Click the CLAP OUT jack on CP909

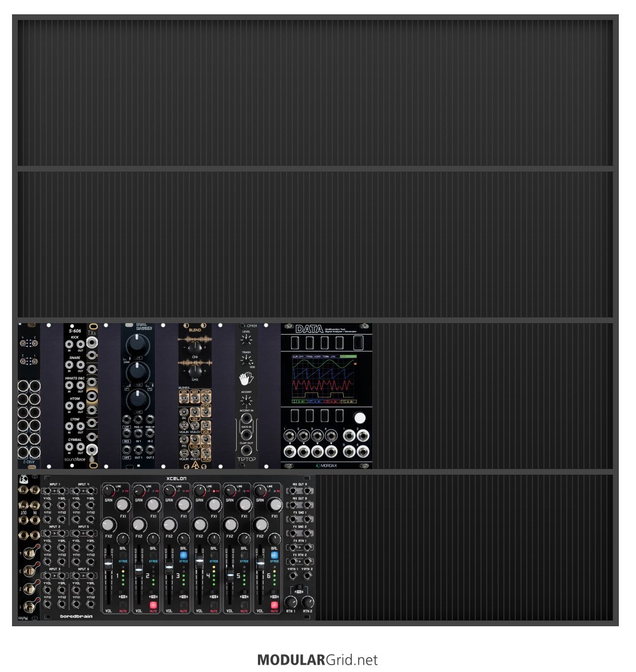tap(247, 450)
